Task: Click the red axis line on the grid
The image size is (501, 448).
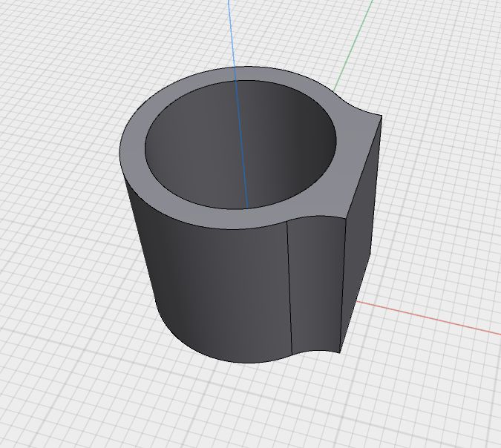Action: (x=428, y=318)
